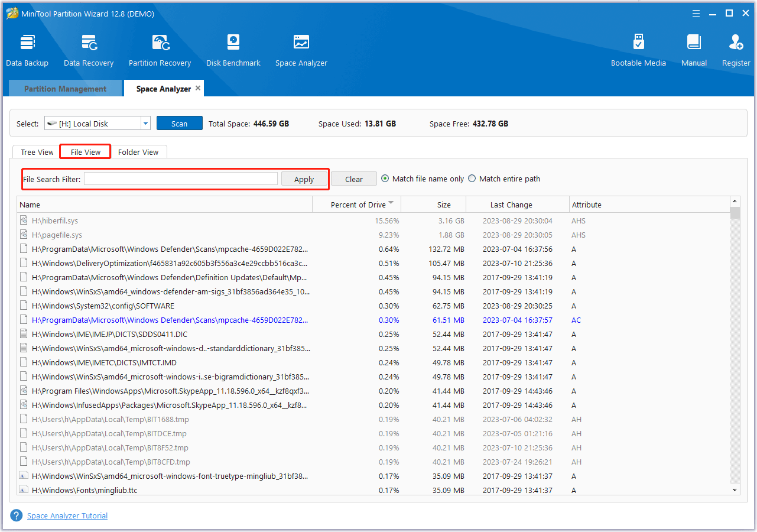The width and height of the screenshot is (757, 532).
Task: Select the File View tab
Action: [x=86, y=152]
